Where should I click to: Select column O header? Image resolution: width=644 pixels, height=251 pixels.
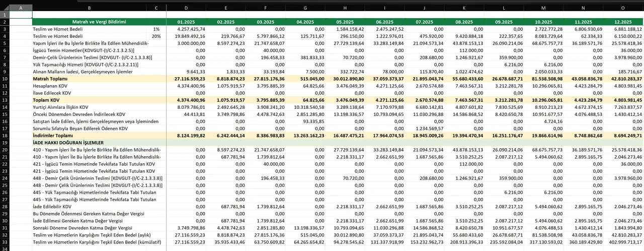(622, 8)
